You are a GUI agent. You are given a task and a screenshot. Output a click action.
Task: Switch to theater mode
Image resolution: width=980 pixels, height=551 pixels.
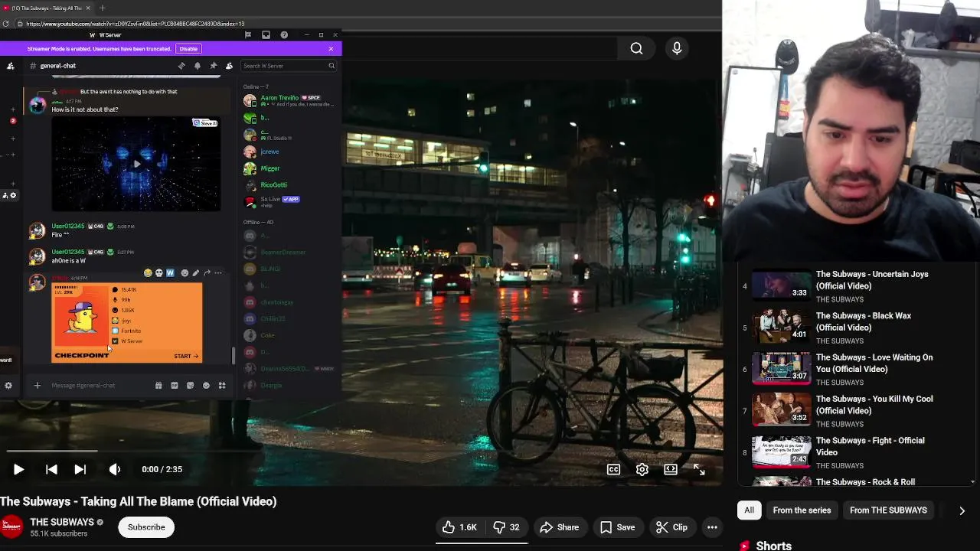coord(670,469)
